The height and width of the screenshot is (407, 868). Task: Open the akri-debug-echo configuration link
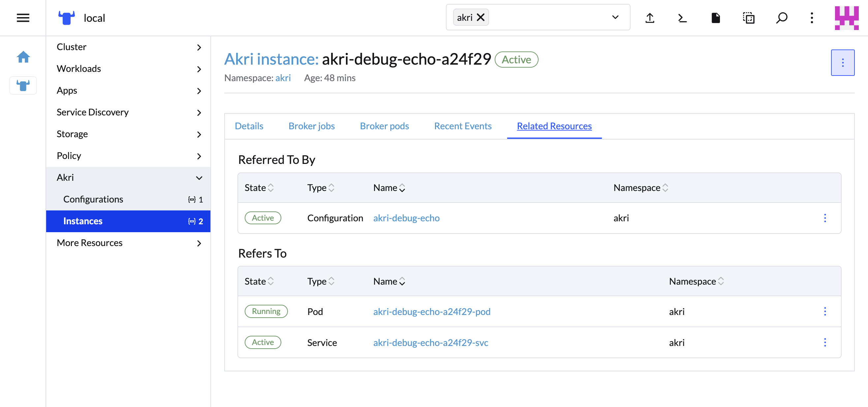coord(406,218)
